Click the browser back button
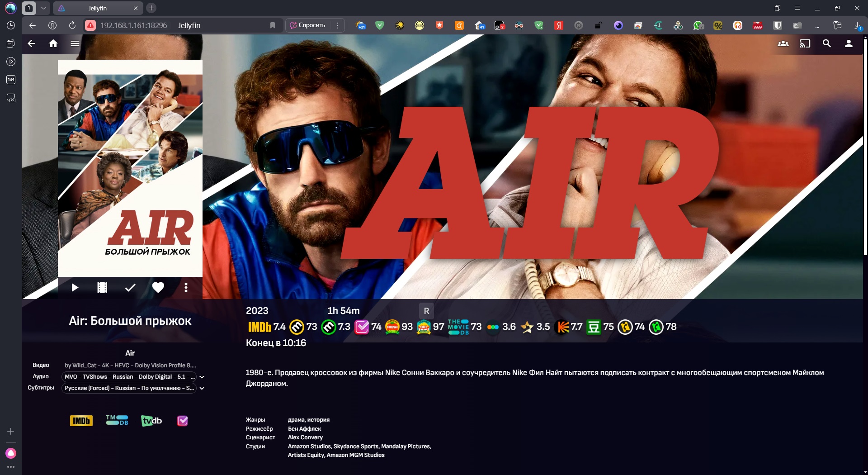This screenshot has width=868, height=475. [x=32, y=25]
